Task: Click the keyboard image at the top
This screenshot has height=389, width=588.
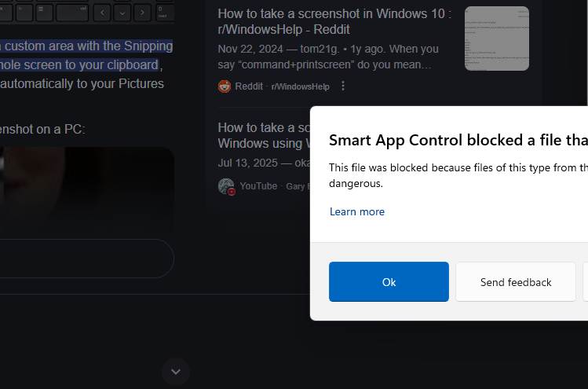Action: tap(86, 11)
